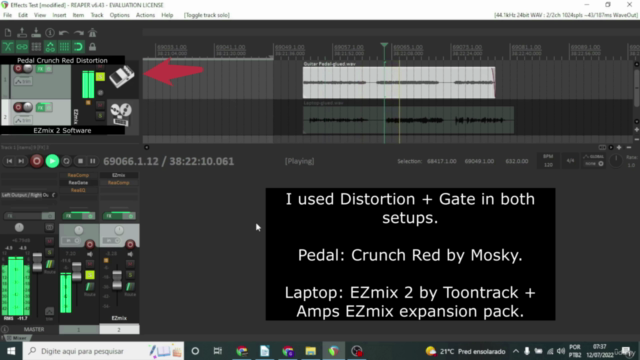This screenshot has width=640, height=360.
Task: Toggle snap magnet toolbar icon
Action: [x=78, y=47]
